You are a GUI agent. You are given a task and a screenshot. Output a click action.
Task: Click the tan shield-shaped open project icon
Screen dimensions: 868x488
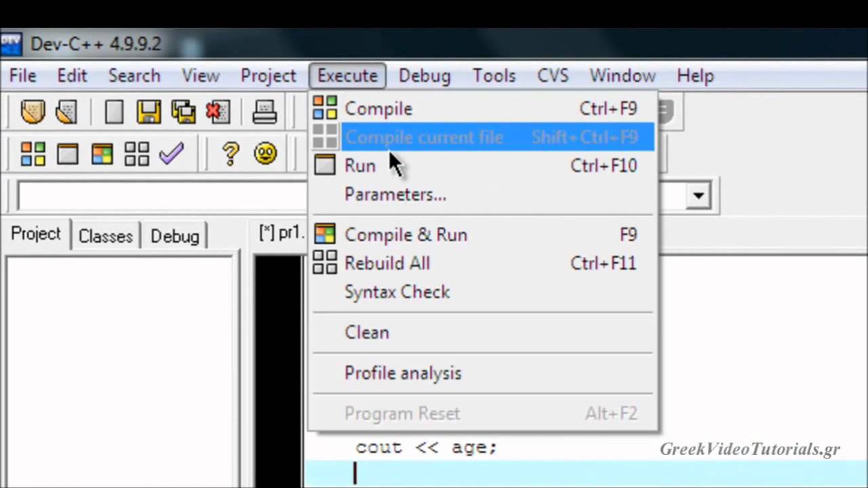tap(33, 112)
